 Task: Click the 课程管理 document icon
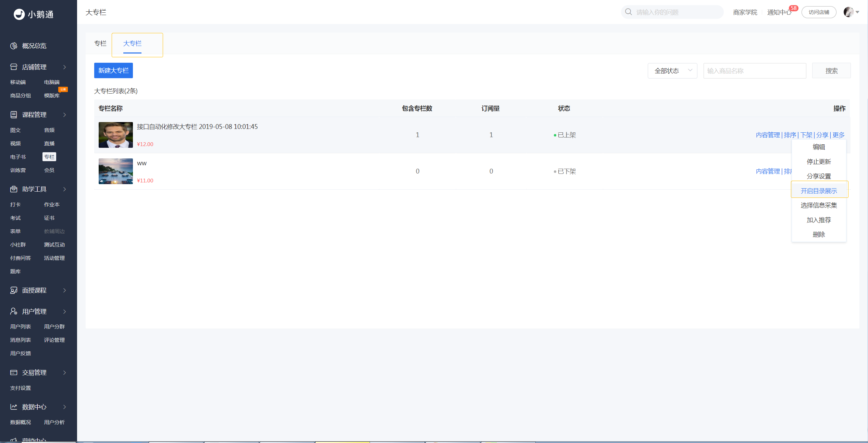(14, 115)
